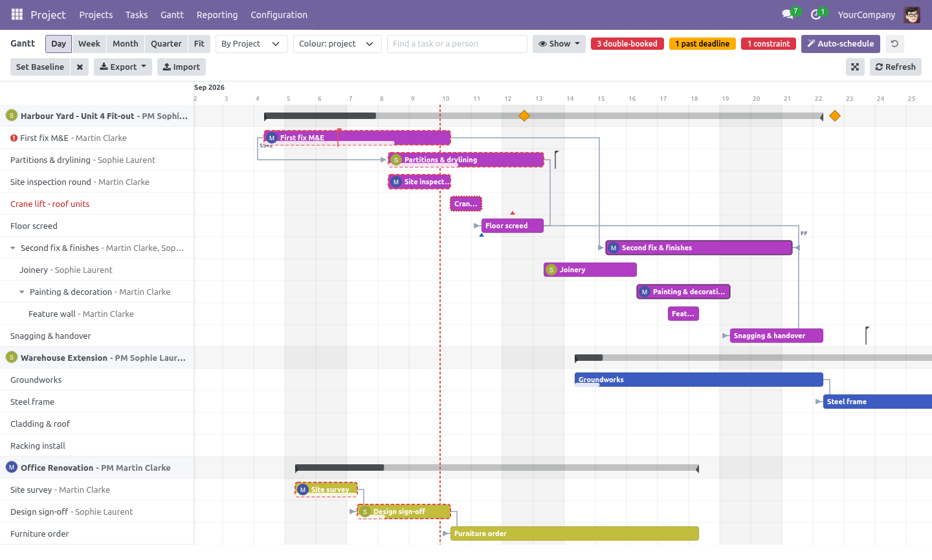932x560 pixels.
Task: Open the Show options dropdown
Action: (559, 44)
